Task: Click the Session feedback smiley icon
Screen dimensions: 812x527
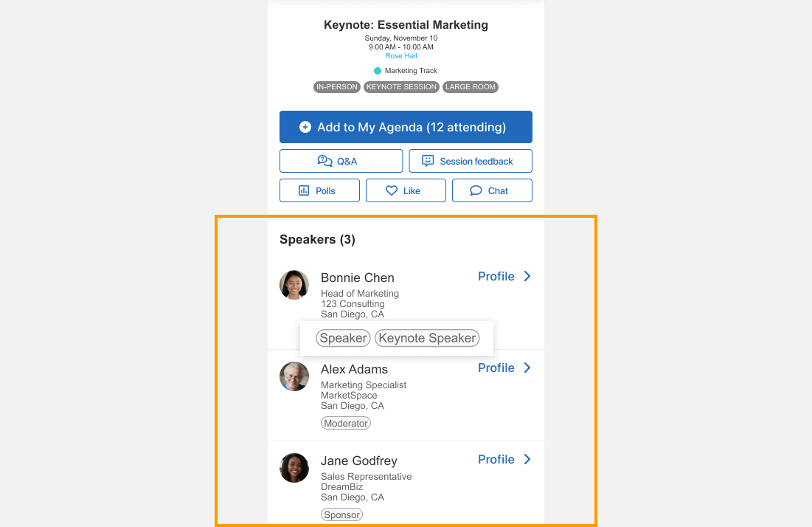Action: click(428, 161)
